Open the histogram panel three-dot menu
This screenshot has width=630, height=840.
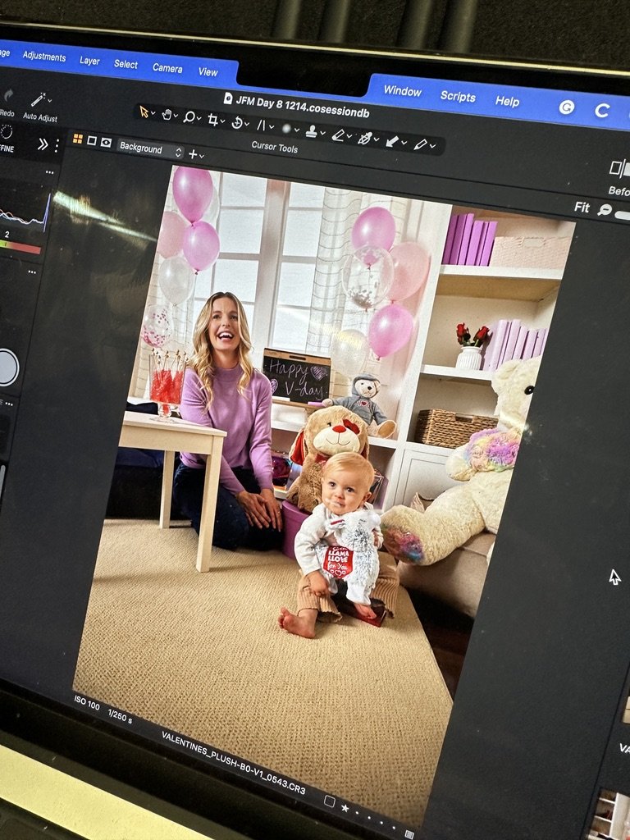coord(49,172)
